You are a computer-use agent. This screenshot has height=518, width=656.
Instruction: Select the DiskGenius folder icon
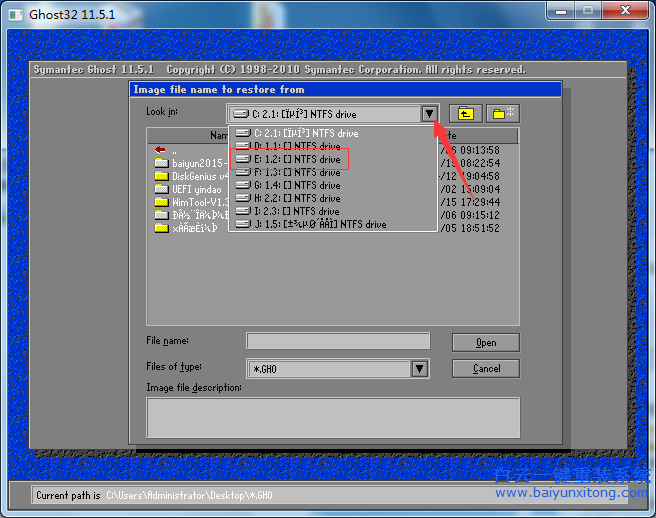coord(161,176)
